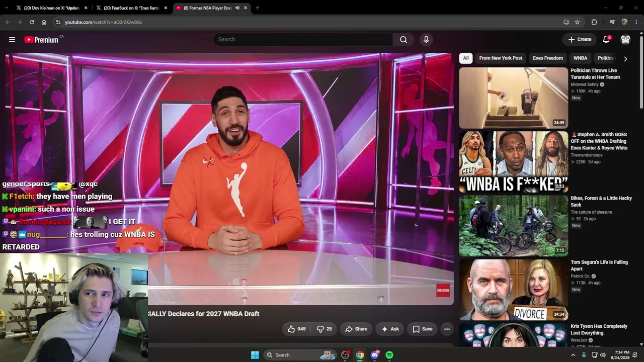644x362 pixels.
Task: Mute the YouTube tab audio icon
Action: [237, 8]
